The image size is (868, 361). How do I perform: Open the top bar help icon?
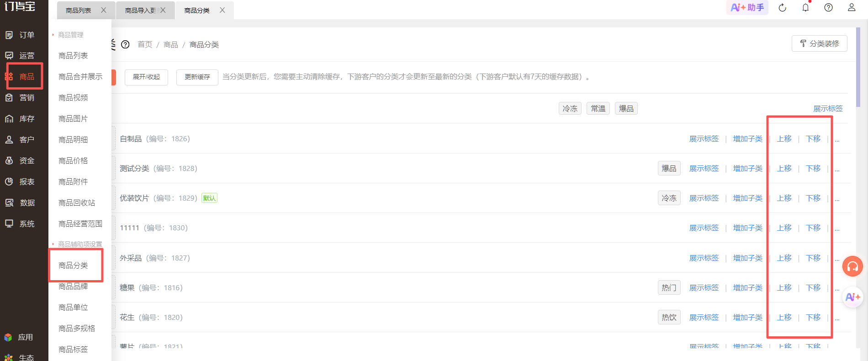click(x=828, y=8)
